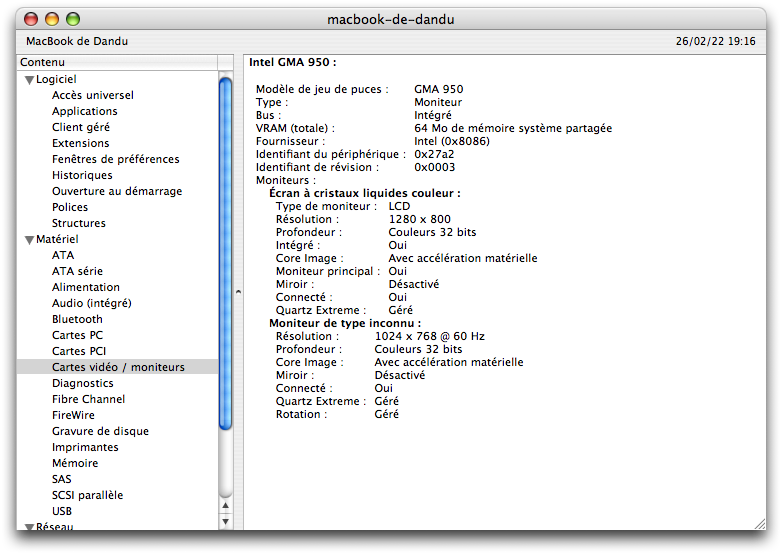Select Gravure de disque entry
Viewport: 782px width, 554px height.
pos(100,431)
